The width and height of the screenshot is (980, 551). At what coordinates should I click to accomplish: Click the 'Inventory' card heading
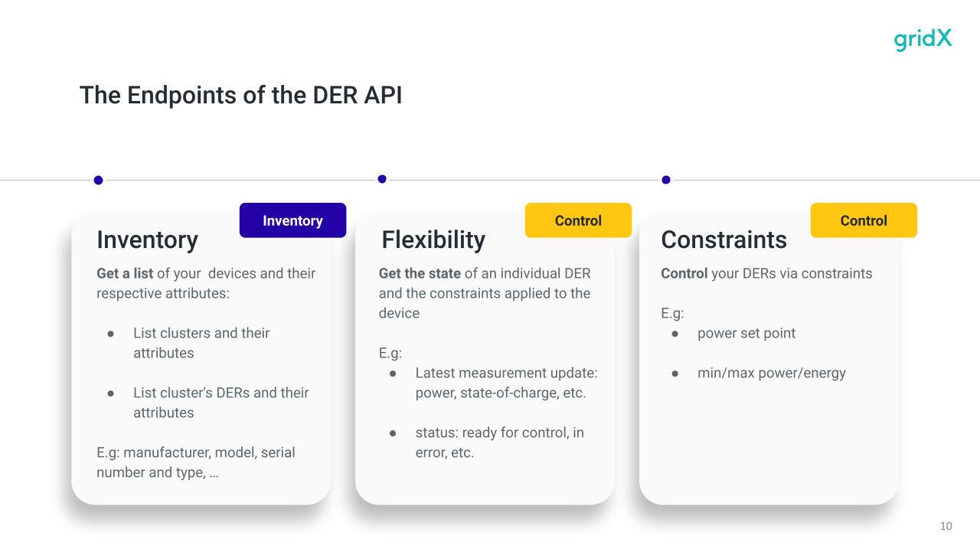(x=147, y=240)
